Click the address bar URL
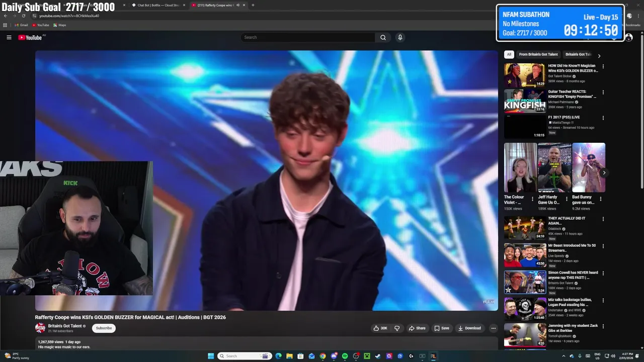 (69, 16)
